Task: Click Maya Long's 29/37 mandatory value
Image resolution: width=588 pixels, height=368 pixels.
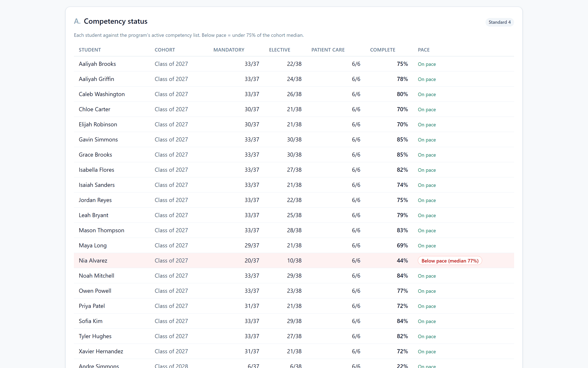Action: tap(252, 245)
